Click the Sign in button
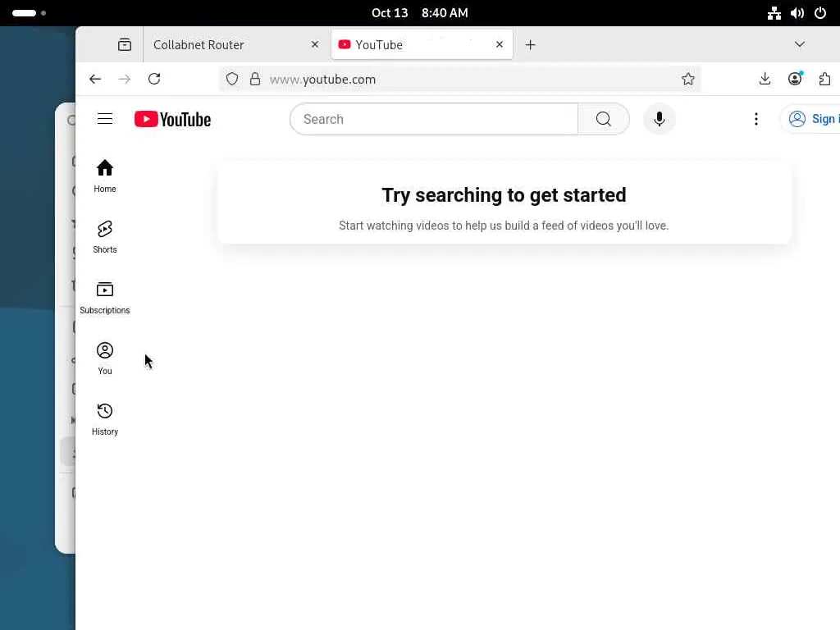840x630 pixels. click(x=811, y=119)
